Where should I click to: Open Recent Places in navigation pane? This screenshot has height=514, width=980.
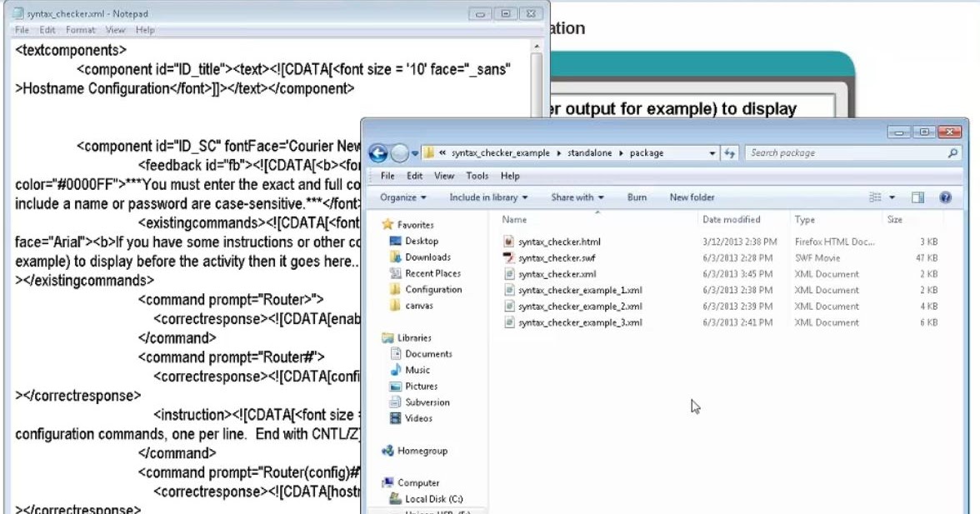point(432,273)
